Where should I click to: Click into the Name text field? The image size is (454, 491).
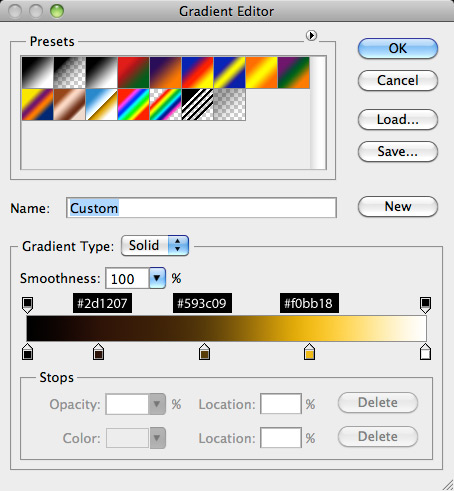point(201,208)
